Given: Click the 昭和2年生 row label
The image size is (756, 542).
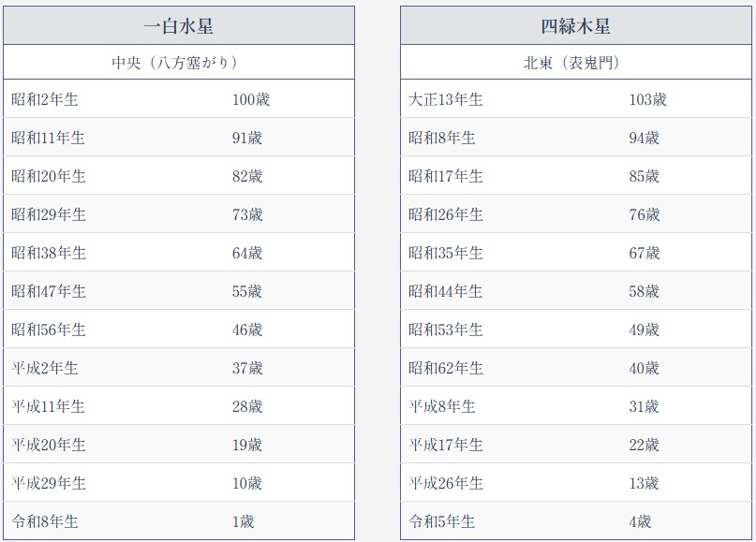Looking at the screenshot, I should point(45,99).
